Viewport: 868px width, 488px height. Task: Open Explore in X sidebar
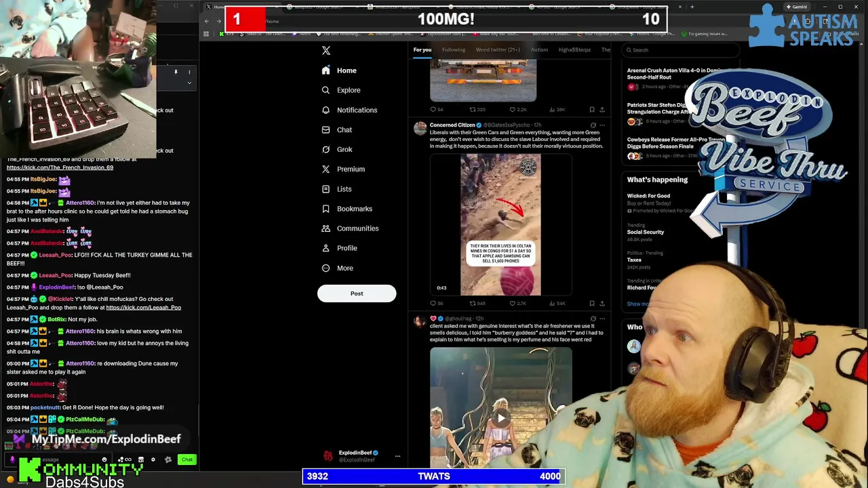pos(340,90)
